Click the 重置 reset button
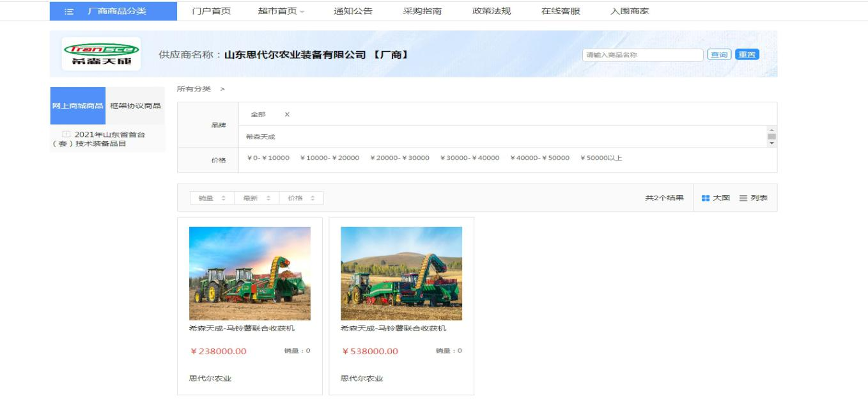Screen dimensions: 868x399 tap(747, 55)
